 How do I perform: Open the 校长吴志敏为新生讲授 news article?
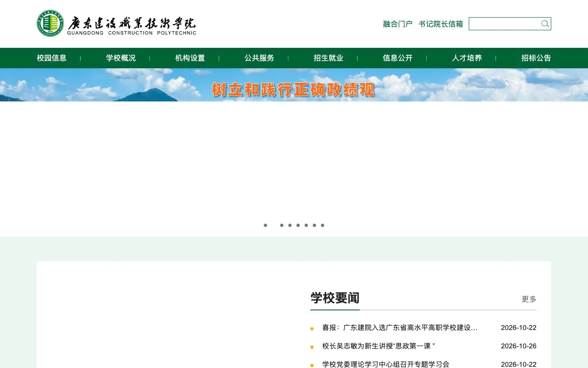[379, 346]
